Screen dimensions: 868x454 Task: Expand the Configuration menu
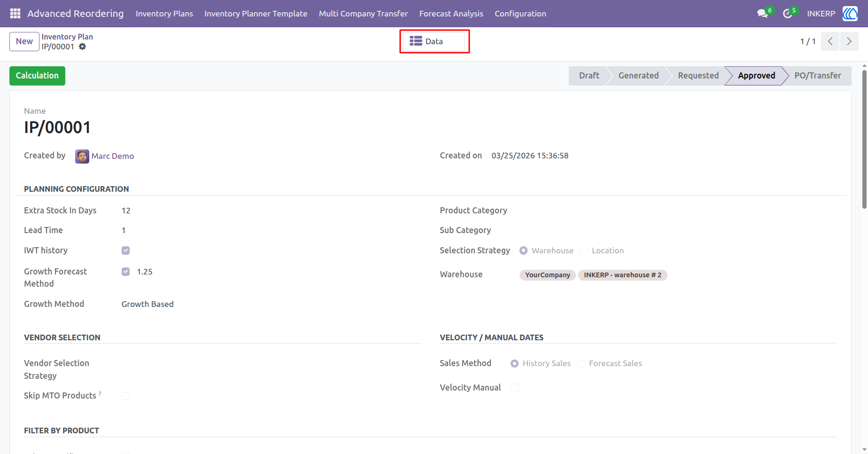point(520,14)
